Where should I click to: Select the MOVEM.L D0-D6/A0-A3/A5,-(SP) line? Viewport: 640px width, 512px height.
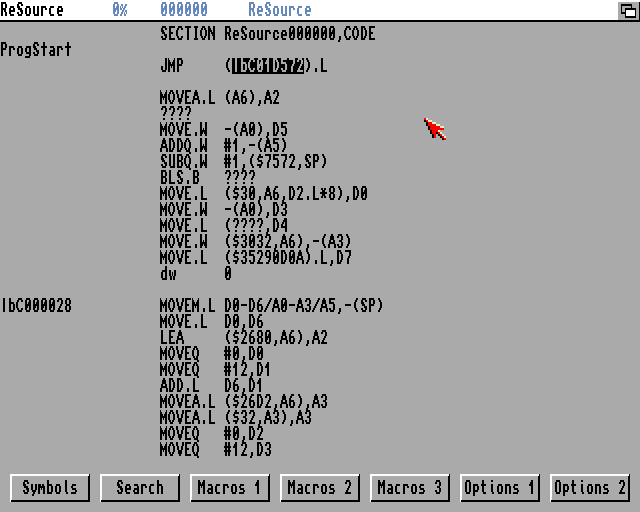271,306
